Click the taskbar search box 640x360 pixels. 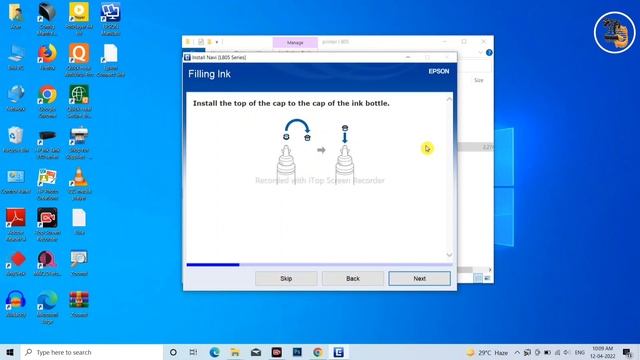[91, 352]
